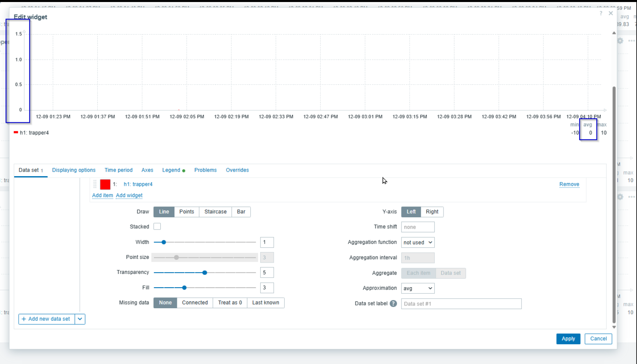The image size is (637, 364).
Task: Switch to the Displaying options tab
Action: coord(74,170)
